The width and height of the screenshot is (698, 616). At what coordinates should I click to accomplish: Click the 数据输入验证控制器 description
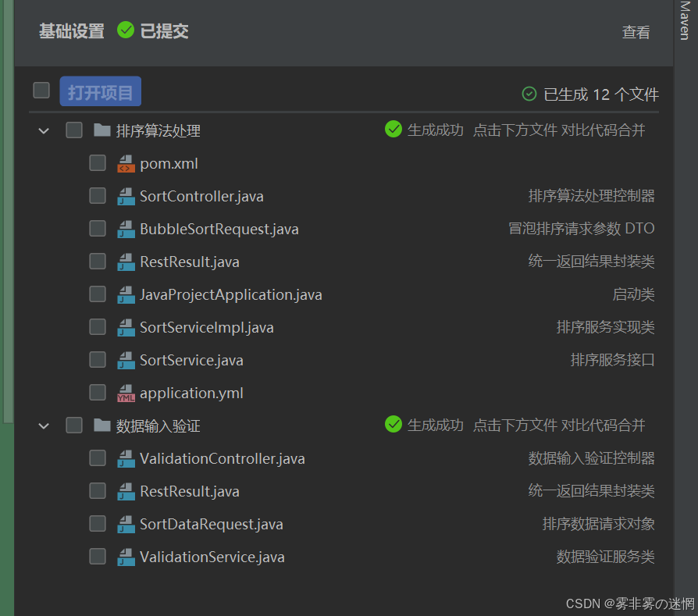[x=592, y=458]
